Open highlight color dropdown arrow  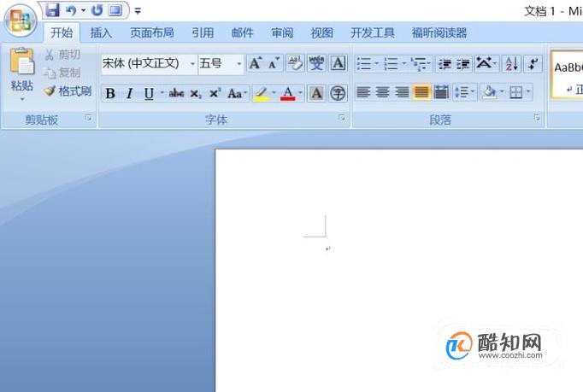[x=274, y=93]
